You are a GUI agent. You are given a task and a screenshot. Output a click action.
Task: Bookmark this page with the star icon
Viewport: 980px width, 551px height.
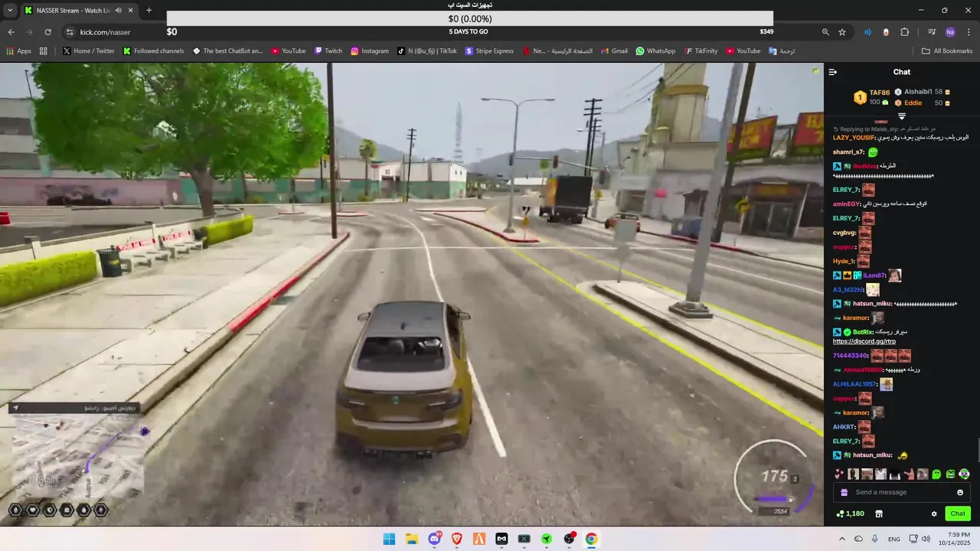[x=842, y=32]
